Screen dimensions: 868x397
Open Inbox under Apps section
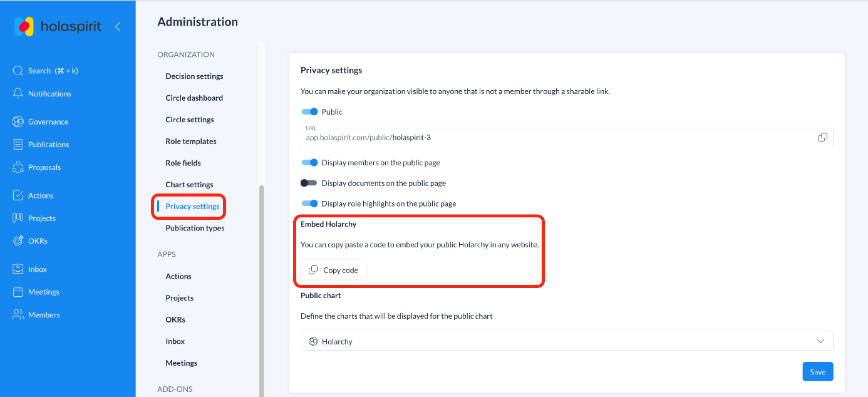175,341
